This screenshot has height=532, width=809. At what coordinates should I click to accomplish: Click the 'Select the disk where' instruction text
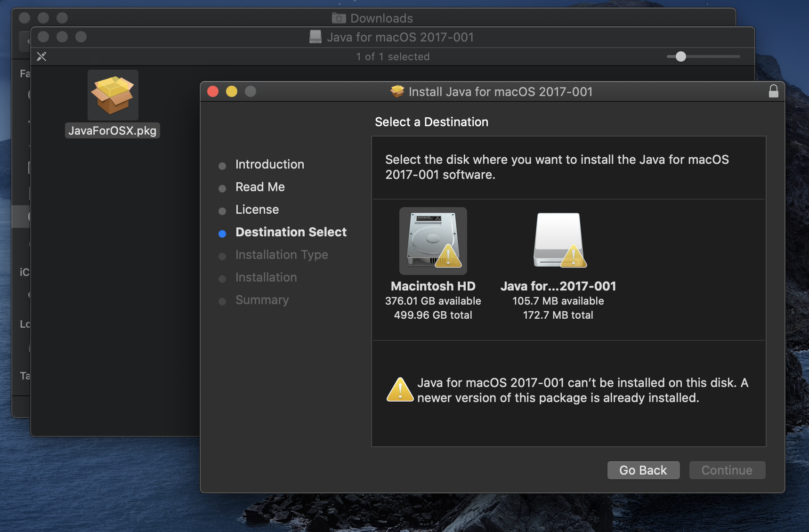557,167
